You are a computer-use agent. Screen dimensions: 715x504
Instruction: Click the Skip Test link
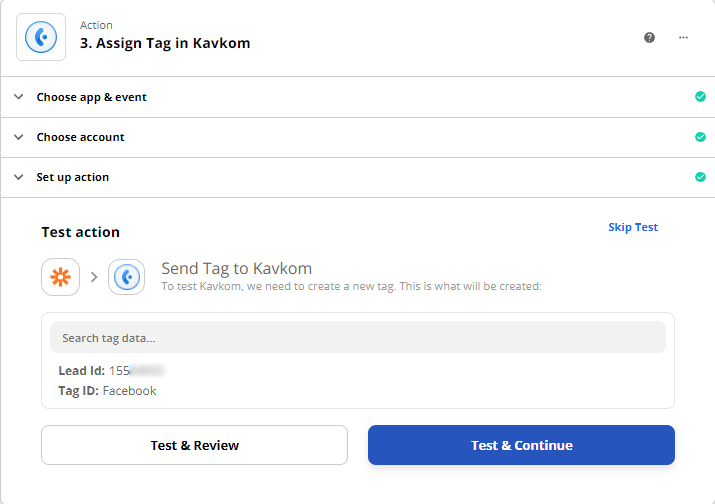point(633,227)
